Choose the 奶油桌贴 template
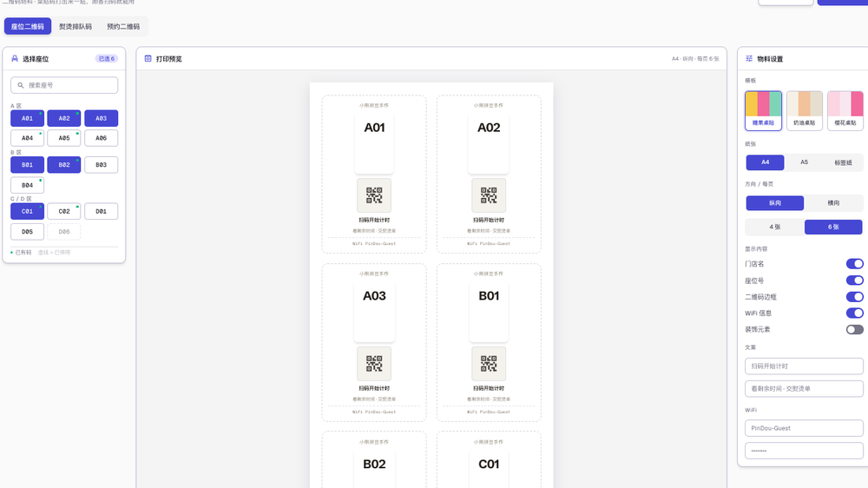The width and height of the screenshot is (868, 488). click(x=805, y=111)
